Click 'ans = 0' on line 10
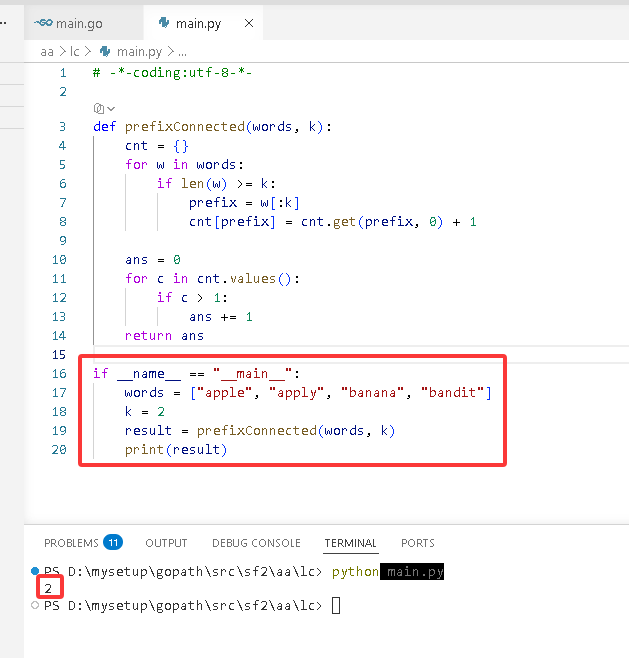Viewport: 629px width, 658px height. point(153,260)
